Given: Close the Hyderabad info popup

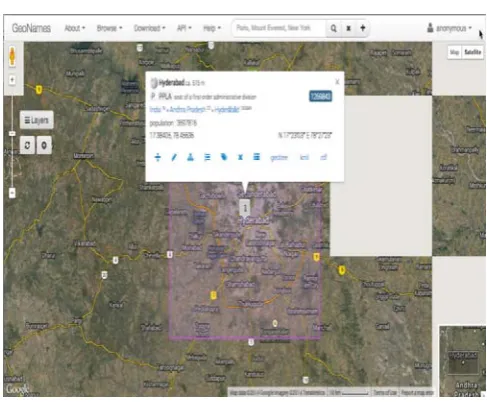Looking at the screenshot, I should tap(337, 82).
